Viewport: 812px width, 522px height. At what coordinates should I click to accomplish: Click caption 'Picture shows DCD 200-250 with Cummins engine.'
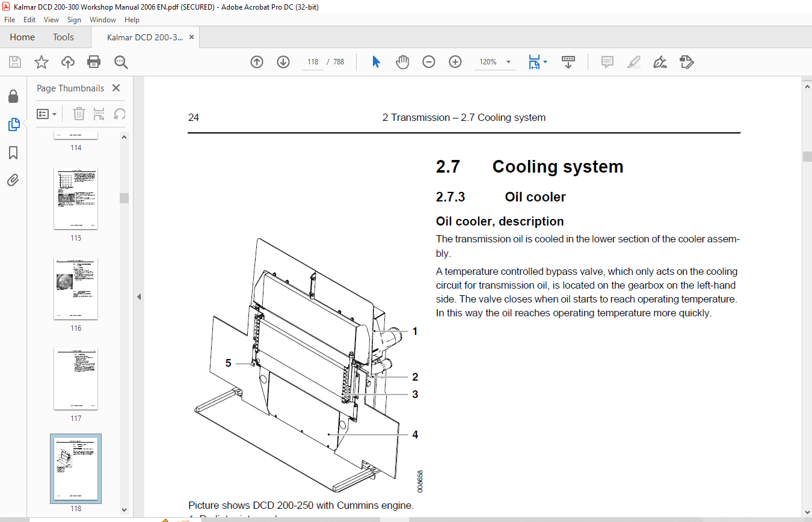[x=301, y=505]
